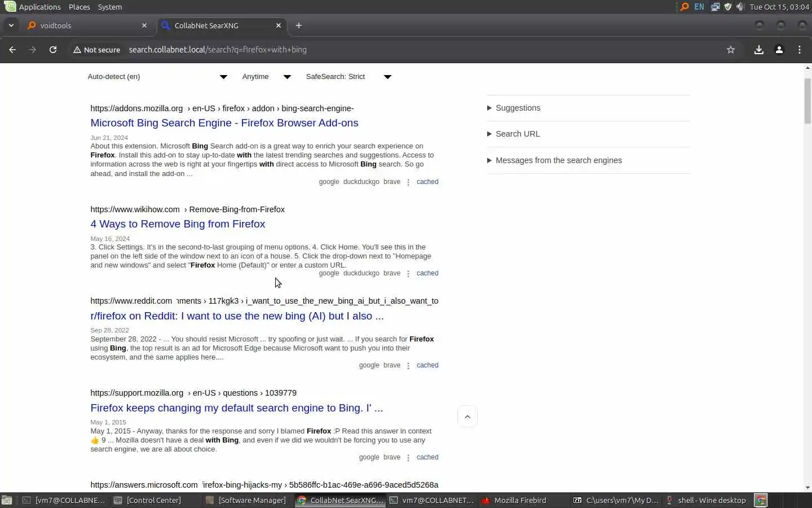Click the back-to-top arrow button
Viewport: 812px width, 508px height.
[467, 417]
